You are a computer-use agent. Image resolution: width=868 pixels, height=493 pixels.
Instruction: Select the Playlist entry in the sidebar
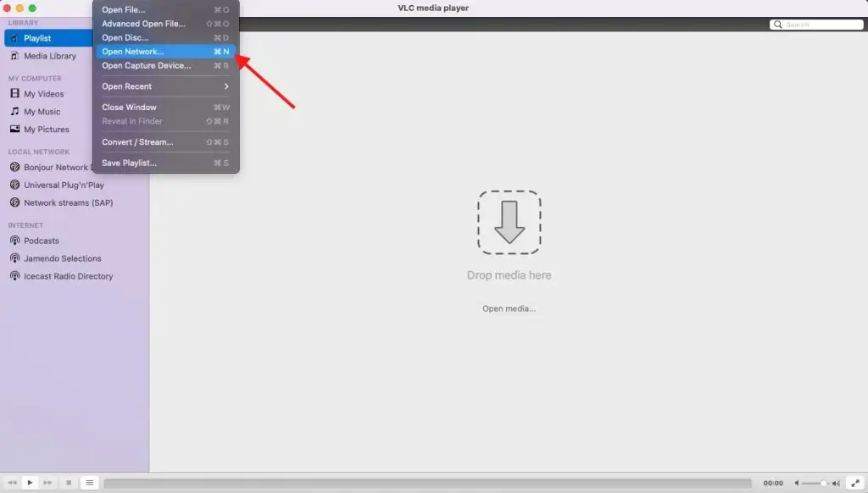(36, 37)
